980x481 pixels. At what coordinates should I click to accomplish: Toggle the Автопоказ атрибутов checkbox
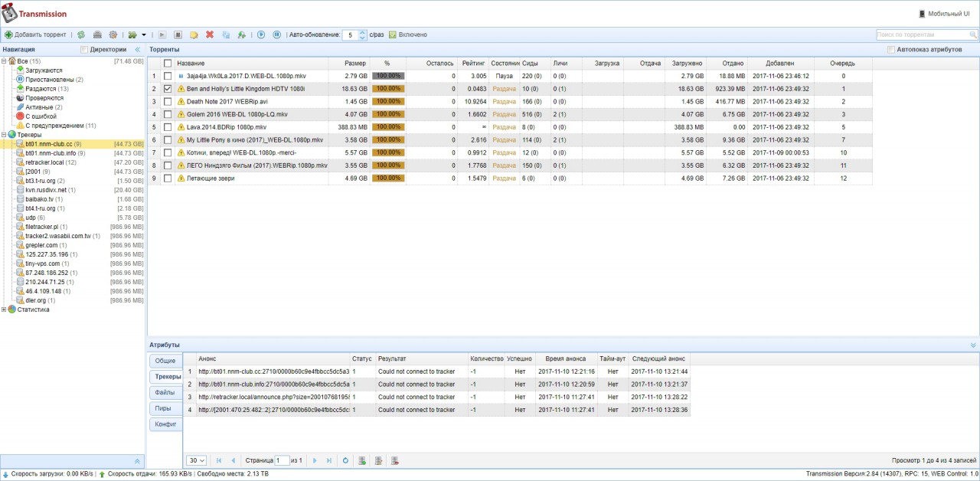click(x=890, y=49)
